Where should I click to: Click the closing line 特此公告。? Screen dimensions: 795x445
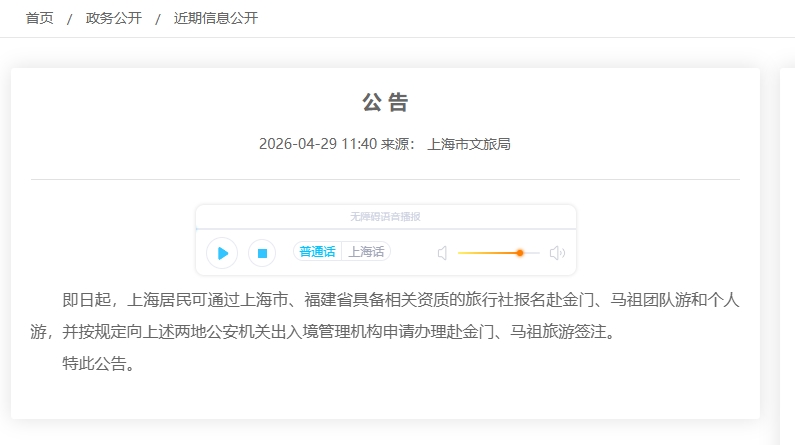[x=98, y=363]
